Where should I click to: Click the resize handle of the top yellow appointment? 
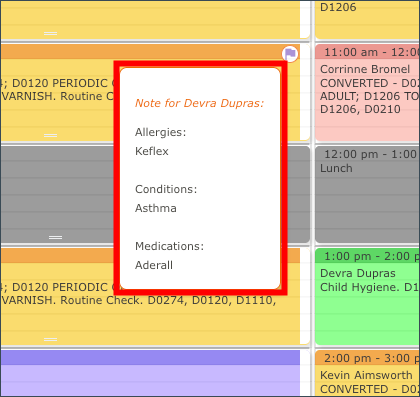coord(50,33)
